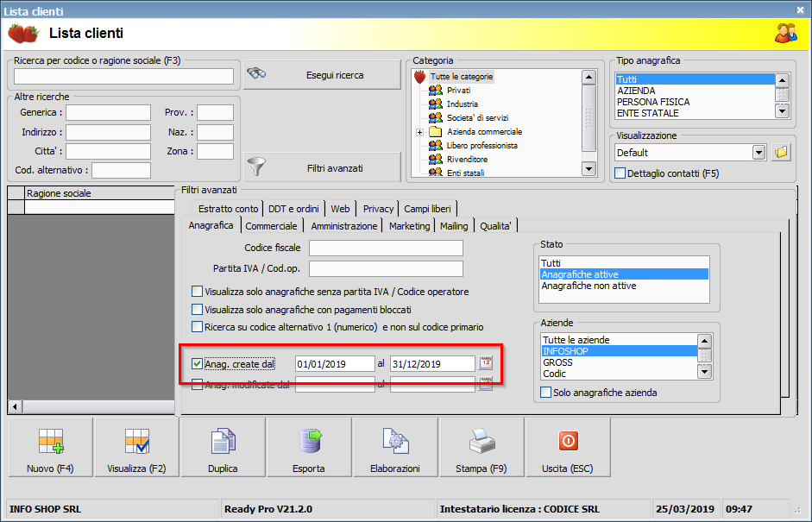Select the Rivenditore category icon
The image size is (812, 522).
(436, 159)
